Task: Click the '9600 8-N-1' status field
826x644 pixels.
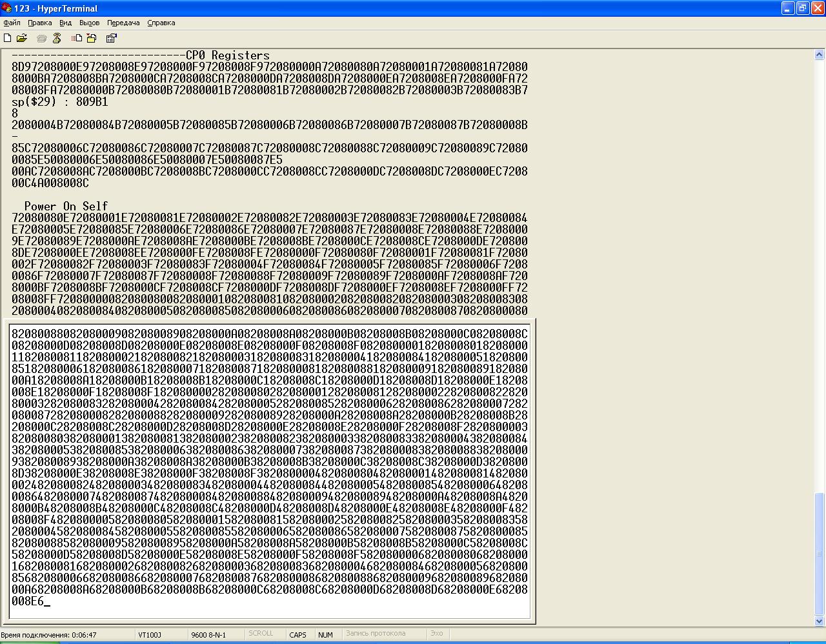Action: click(208, 635)
